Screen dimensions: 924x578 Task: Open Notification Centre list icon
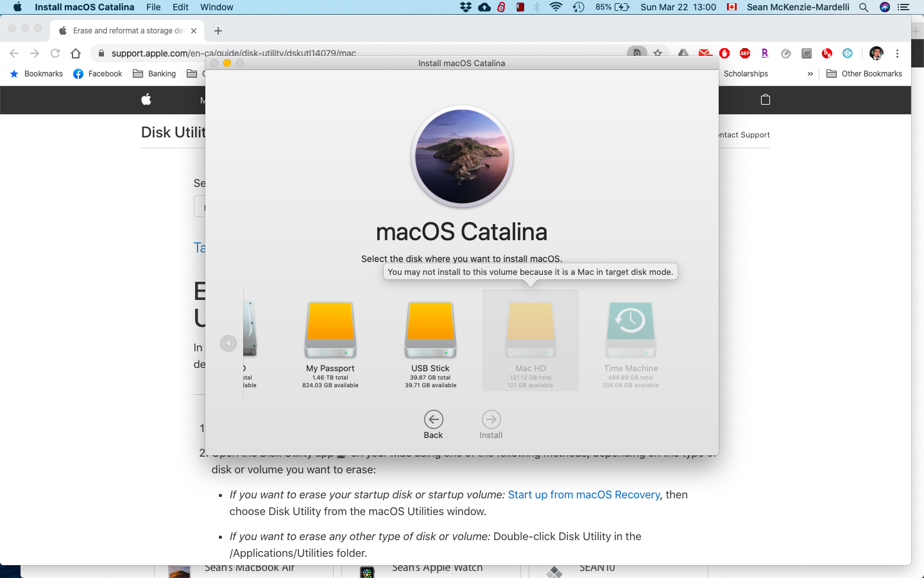pyautogui.click(x=903, y=7)
